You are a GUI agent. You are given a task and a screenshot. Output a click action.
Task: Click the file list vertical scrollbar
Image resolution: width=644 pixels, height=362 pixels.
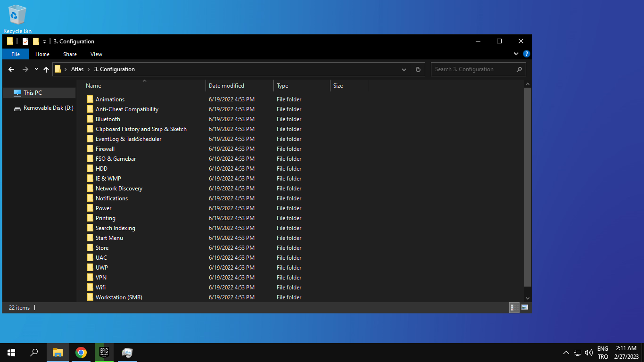pyautogui.click(x=528, y=187)
